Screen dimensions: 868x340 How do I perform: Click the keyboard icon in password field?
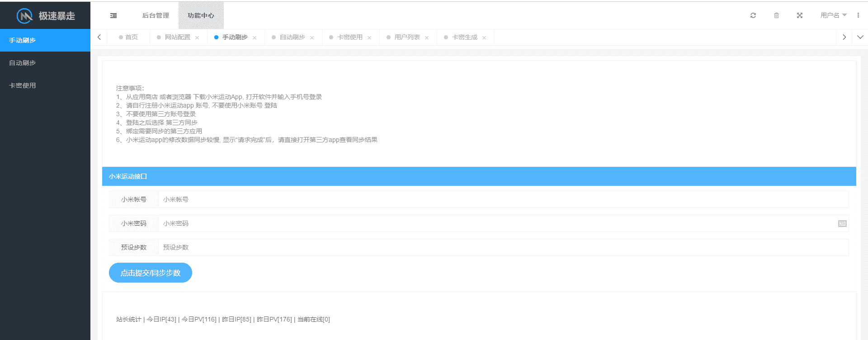coord(842,223)
